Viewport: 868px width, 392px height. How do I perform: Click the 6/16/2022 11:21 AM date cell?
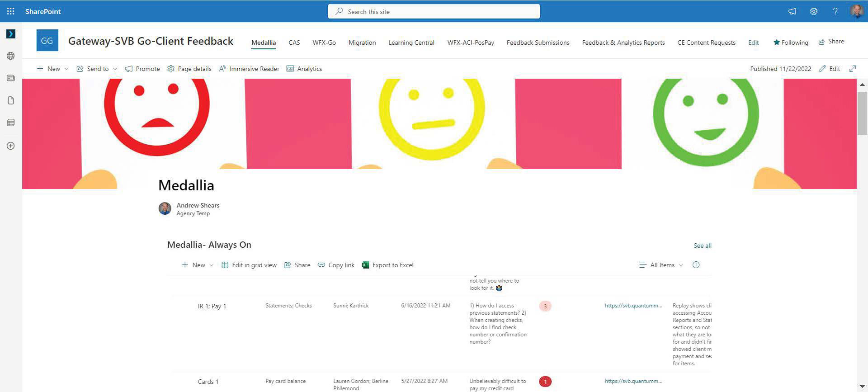(x=425, y=306)
